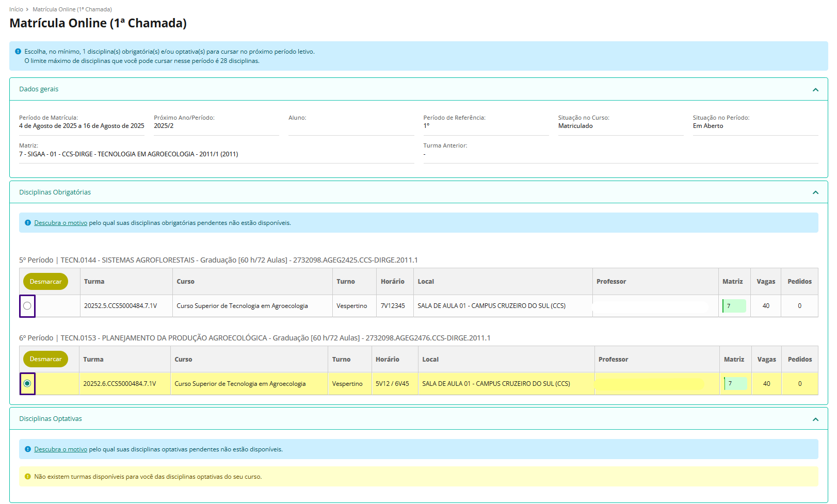
Task: Click Desmarcar for the 5º Período discipline
Action: coord(45,282)
